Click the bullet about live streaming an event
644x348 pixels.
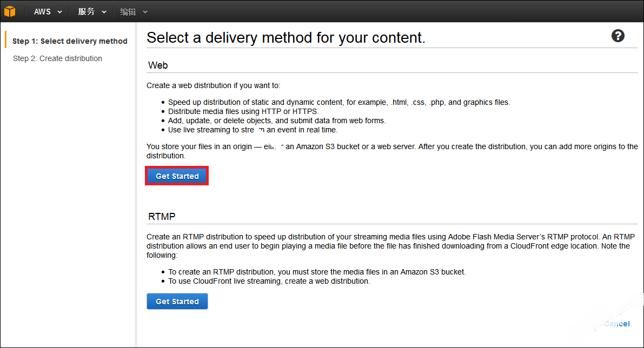coord(253,130)
